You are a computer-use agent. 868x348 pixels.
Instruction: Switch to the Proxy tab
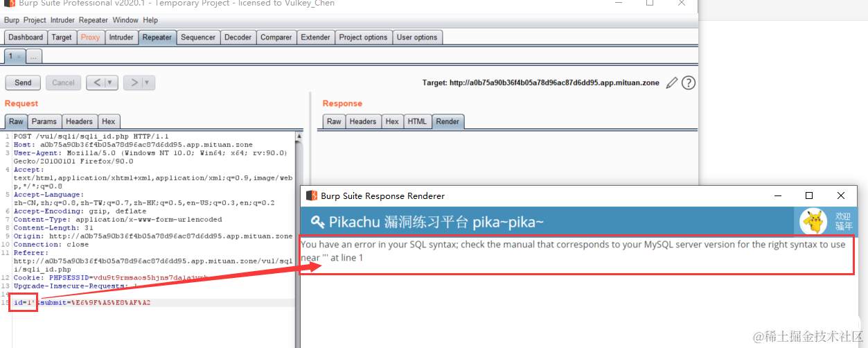[x=90, y=37]
